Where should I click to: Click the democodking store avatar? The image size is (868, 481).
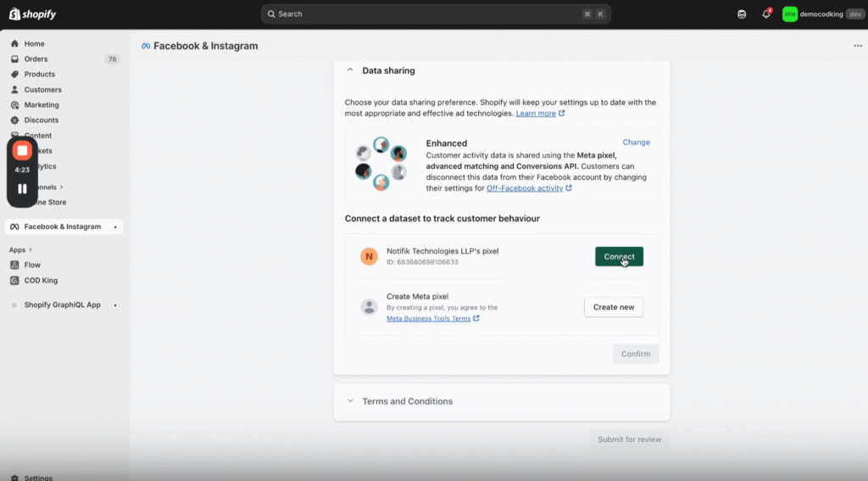(789, 14)
